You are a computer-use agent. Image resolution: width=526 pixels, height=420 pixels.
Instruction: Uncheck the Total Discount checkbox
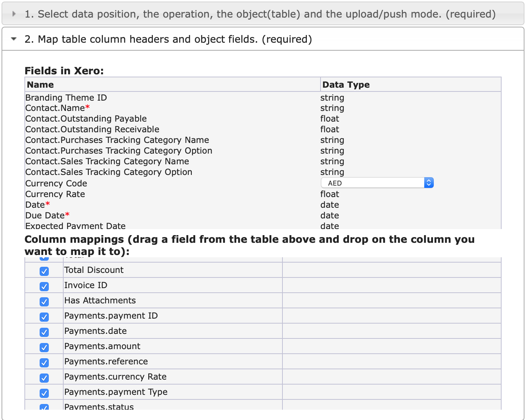(44, 271)
